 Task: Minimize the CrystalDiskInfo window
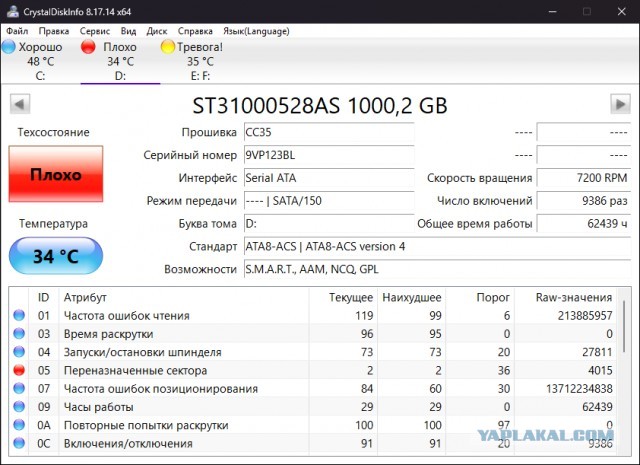(x=553, y=11)
